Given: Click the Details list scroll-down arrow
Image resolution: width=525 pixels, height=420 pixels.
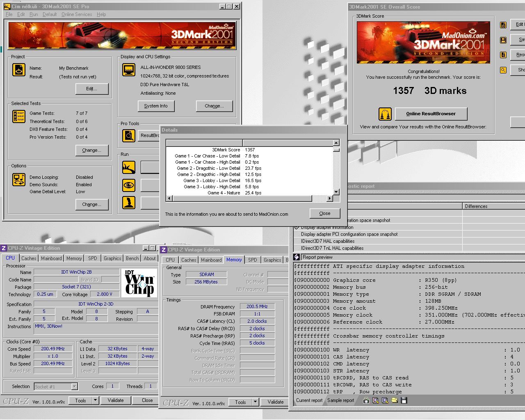Looking at the screenshot, I should 336,192.
